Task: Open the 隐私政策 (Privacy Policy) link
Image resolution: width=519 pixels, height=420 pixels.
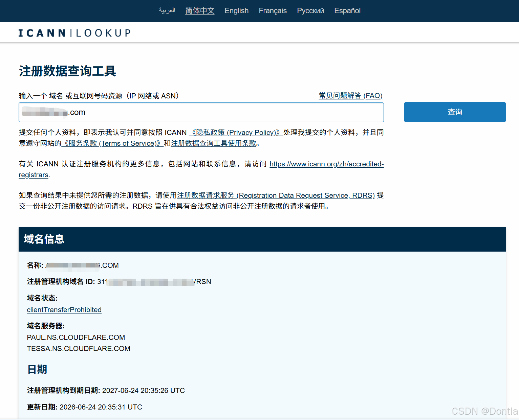Action: click(236, 132)
